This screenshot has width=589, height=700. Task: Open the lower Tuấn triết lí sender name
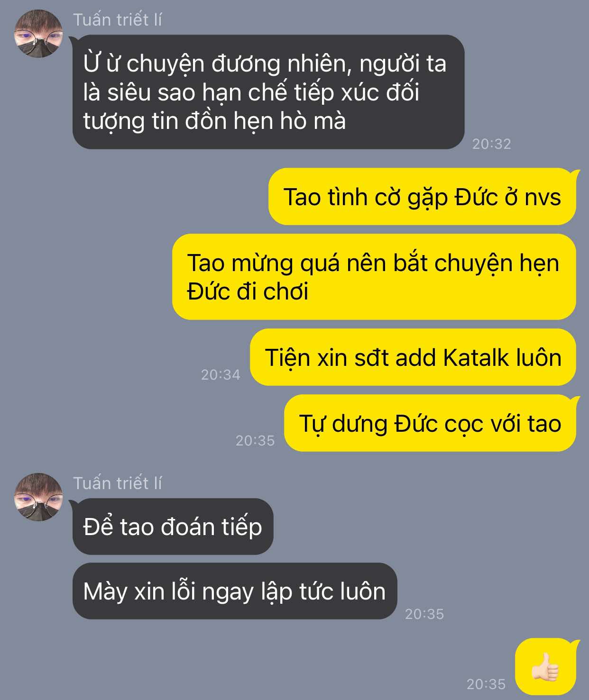[x=117, y=483]
